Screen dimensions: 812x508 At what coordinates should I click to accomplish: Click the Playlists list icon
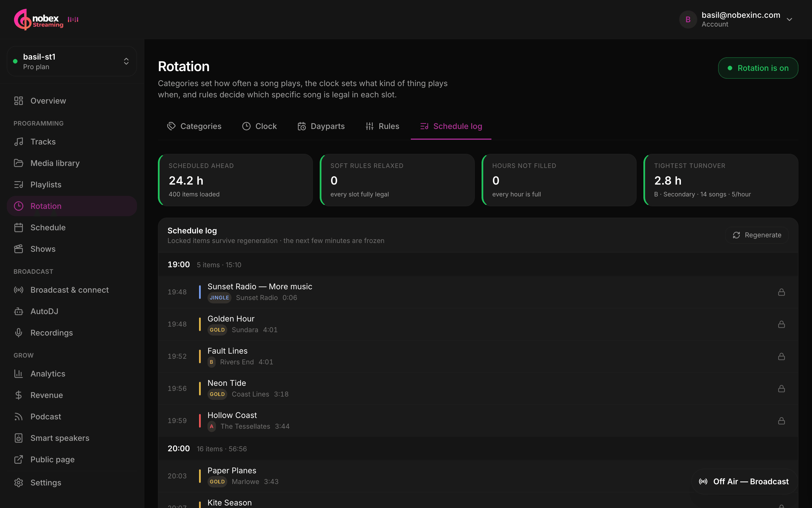pos(18,185)
